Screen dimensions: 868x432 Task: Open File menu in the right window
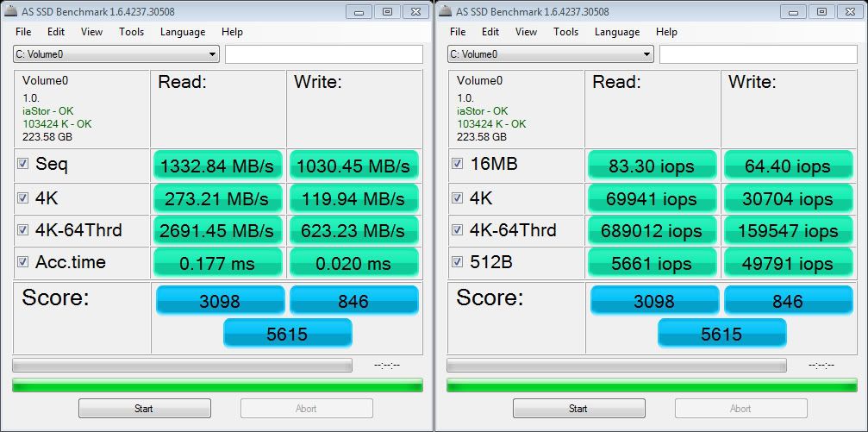click(x=458, y=32)
